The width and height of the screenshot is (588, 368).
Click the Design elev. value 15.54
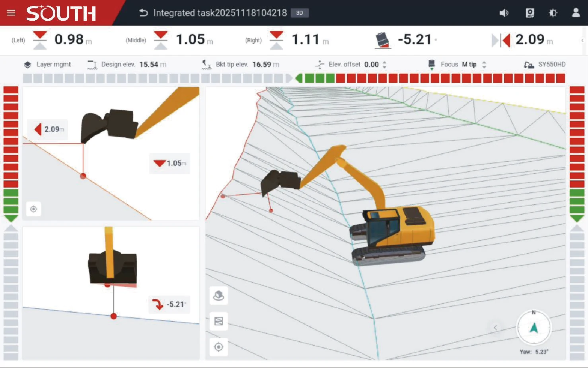(149, 65)
